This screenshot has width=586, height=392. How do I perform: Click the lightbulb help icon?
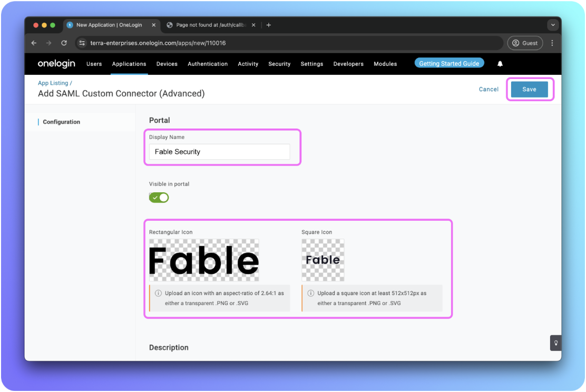click(x=556, y=343)
